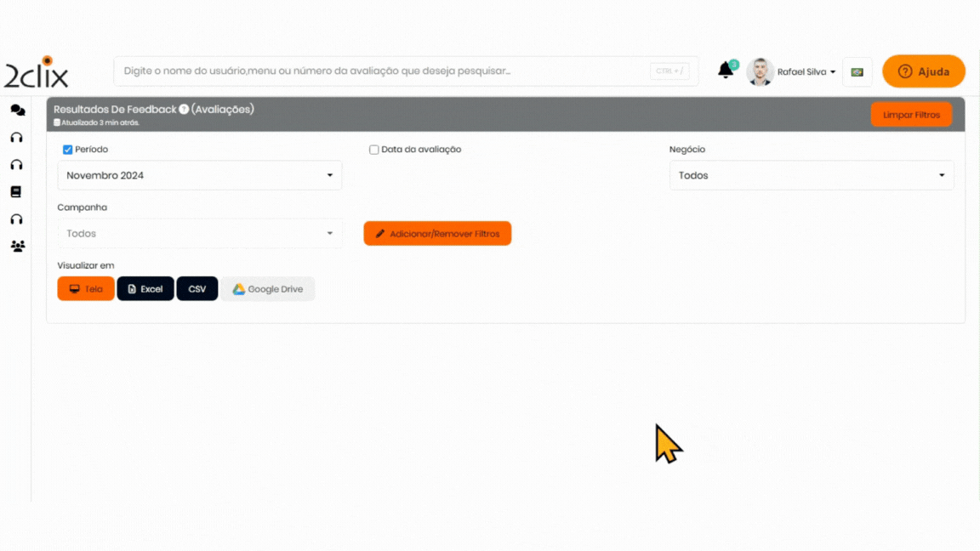Click the help question mark beside Resultados De Feedback
The height and width of the screenshot is (551, 980).
coord(184,110)
